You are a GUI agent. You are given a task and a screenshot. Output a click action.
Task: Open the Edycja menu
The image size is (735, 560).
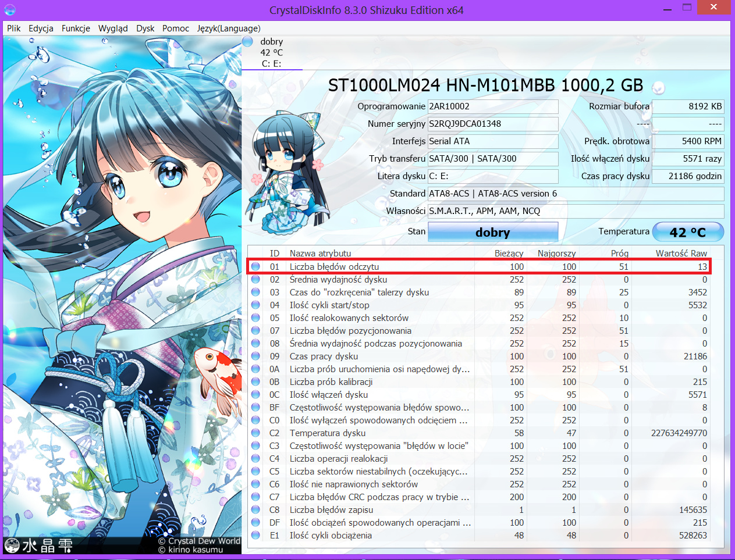point(41,28)
